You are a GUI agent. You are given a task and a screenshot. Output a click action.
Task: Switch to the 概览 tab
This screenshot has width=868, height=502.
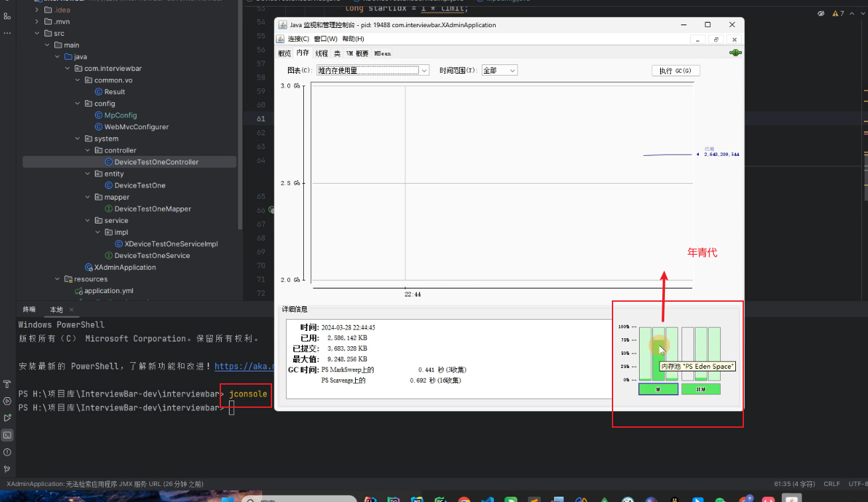click(284, 54)
